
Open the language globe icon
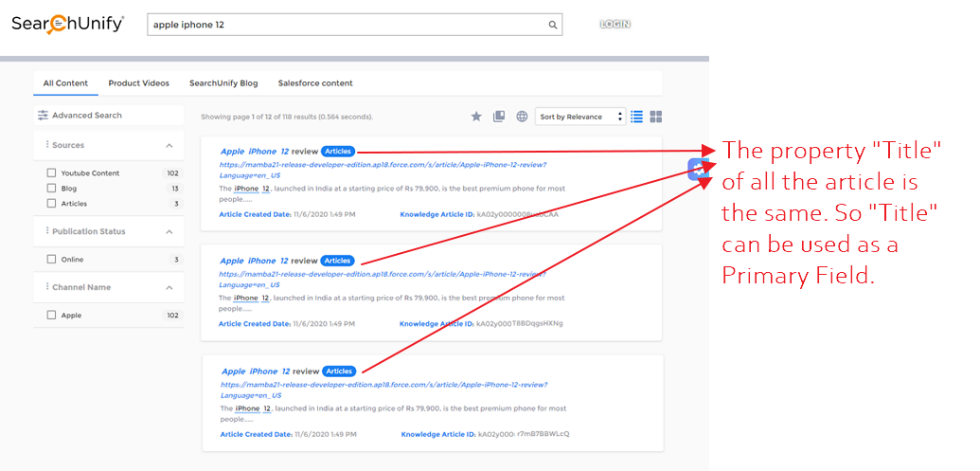[522, 117]
